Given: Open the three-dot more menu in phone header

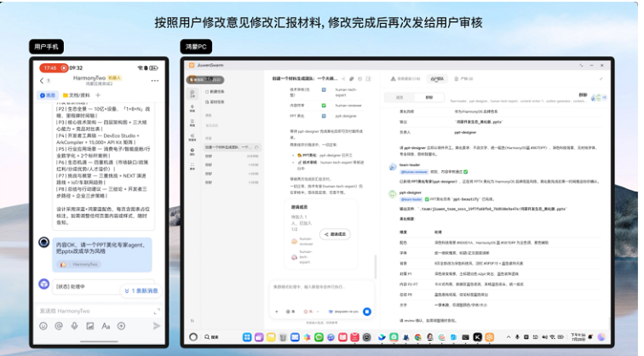Looking at the screenshot, I should pyautogui.click(x=155, y=80).
